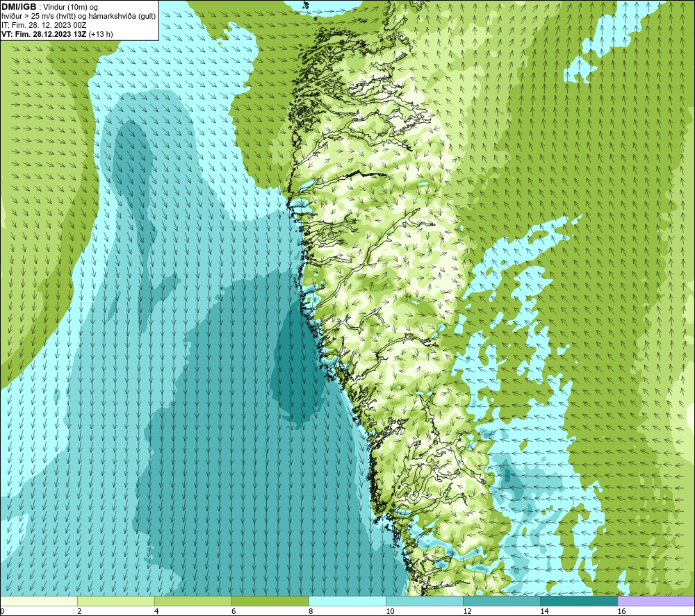Click the 'VT: Fim. 28.12.2023 13Z' line
Screen dimensions: 695x616
coord(44,34)
